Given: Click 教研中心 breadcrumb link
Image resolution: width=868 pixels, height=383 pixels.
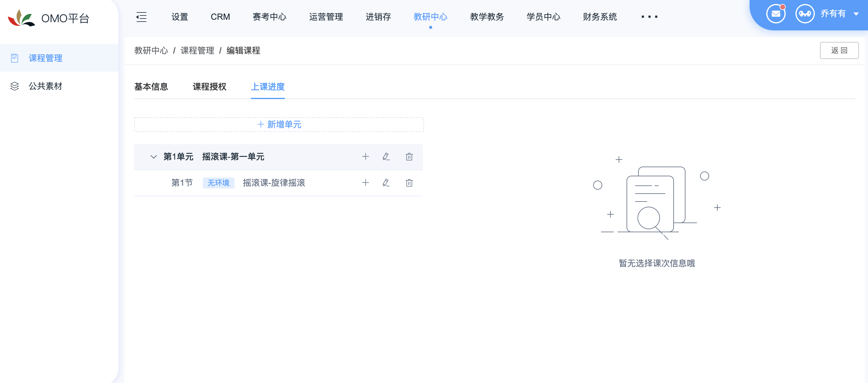Looking at the screenshot, I should pyautogui.click(x=149, y=51).
